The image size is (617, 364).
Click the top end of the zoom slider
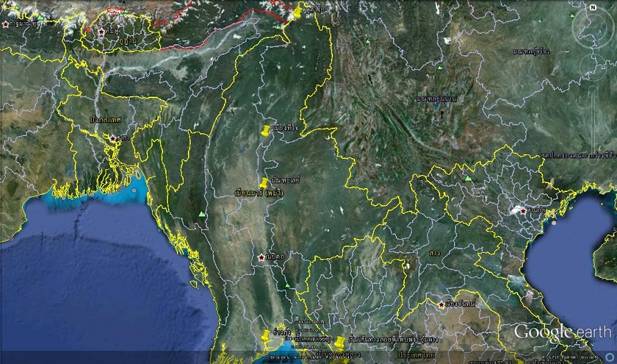coord(594,90)
